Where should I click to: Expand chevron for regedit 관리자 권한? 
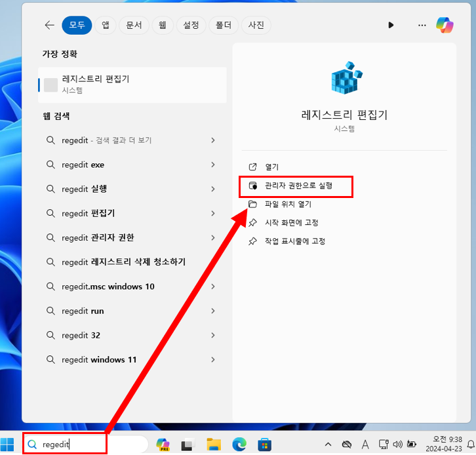(x=213, y=238)
